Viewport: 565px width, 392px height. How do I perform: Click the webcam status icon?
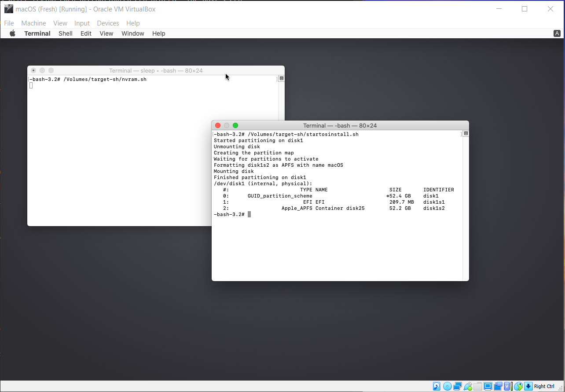click(x=457, y=386)
